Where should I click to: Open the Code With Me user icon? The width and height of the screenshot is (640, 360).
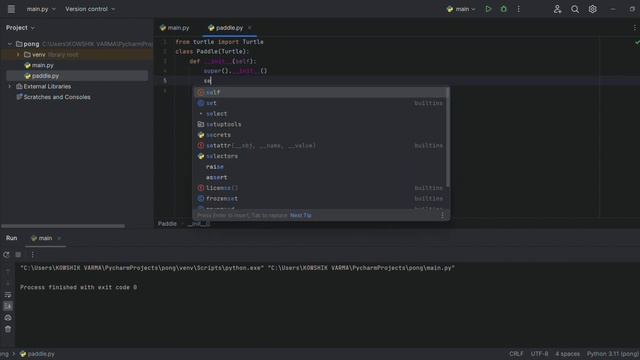click(x=558, y=9)
